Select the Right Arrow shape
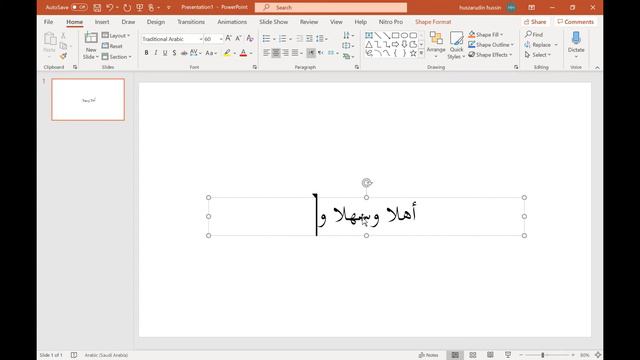This screenshot has width=640, height=360. pos(396,44)
